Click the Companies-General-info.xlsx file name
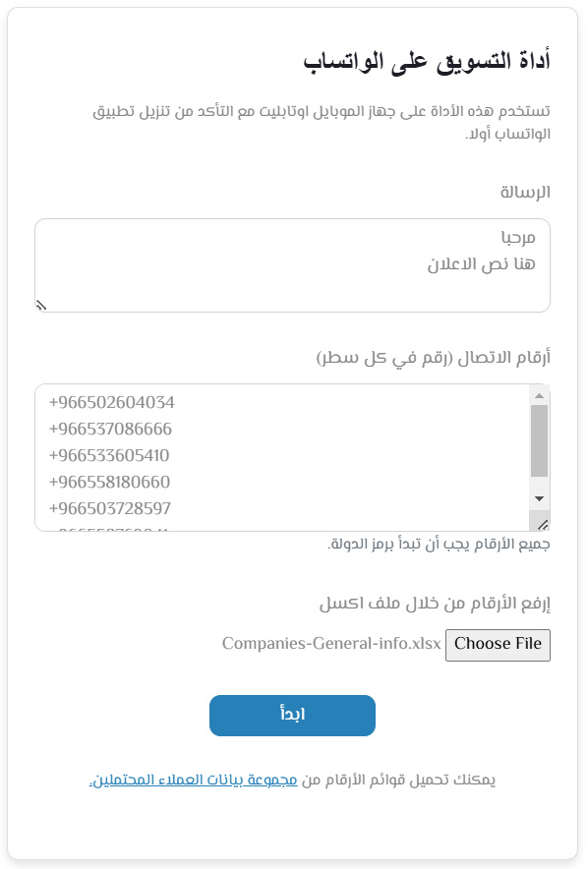This screenshot has width=588, height=869. coord(330,645)
